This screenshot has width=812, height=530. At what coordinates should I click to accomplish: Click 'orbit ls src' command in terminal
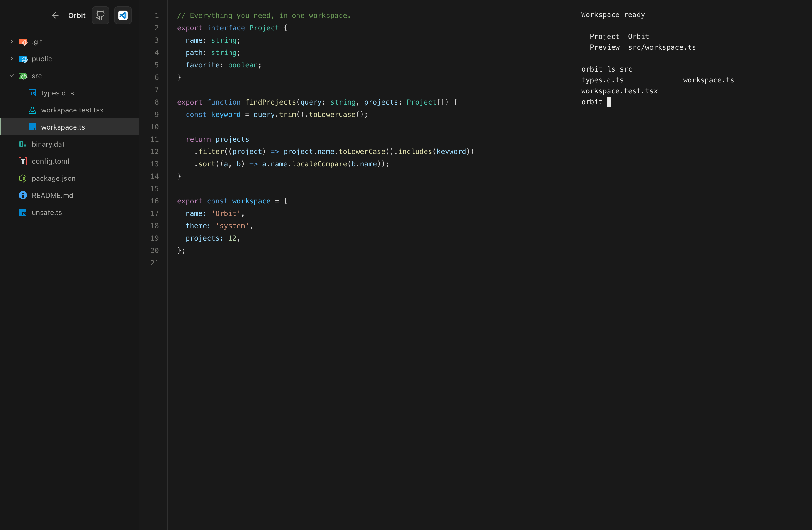tap(607, 69)
